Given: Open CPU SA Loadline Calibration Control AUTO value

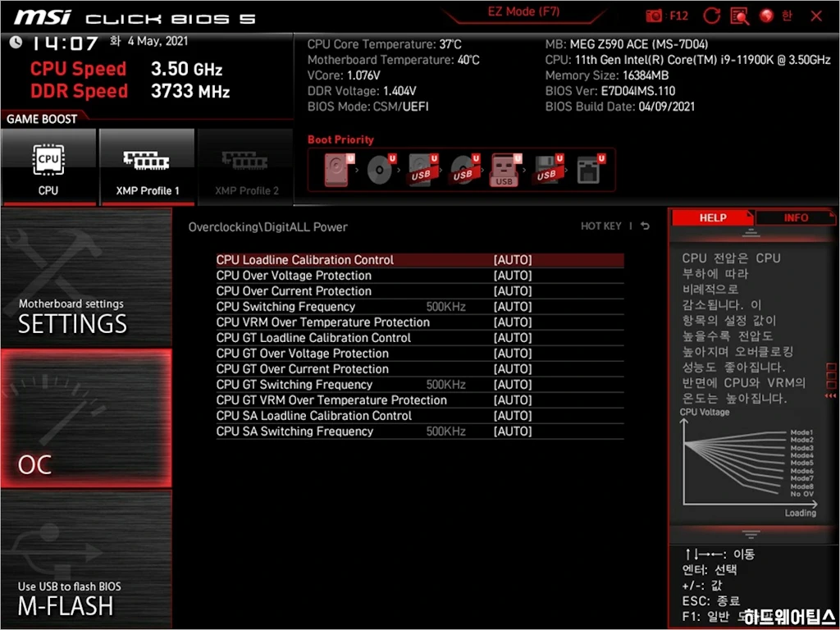Looking at the screenshot, I should coord(513,415).
